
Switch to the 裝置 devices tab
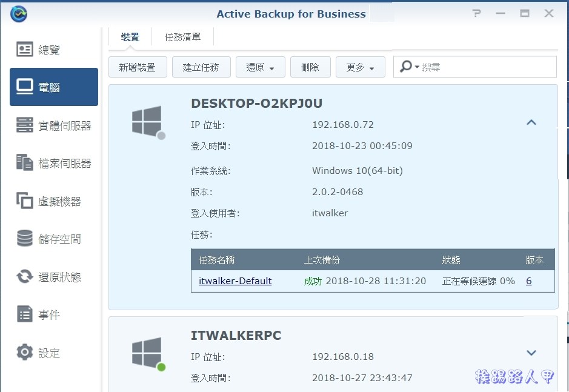tap(130, 37)
